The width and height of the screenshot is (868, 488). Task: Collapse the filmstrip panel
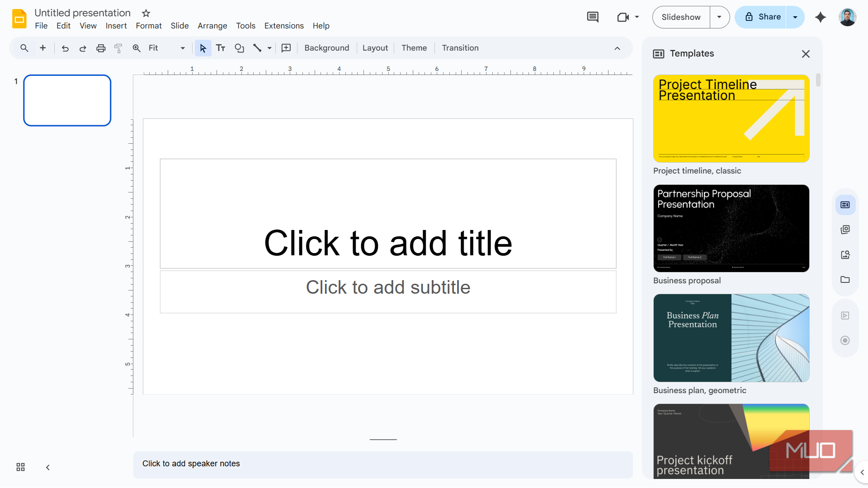pos(47,467)
